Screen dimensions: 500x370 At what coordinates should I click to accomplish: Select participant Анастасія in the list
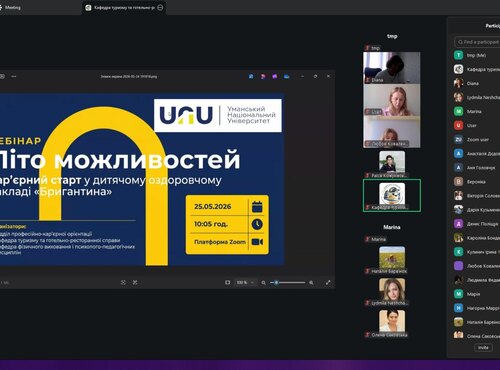(477, 154)
